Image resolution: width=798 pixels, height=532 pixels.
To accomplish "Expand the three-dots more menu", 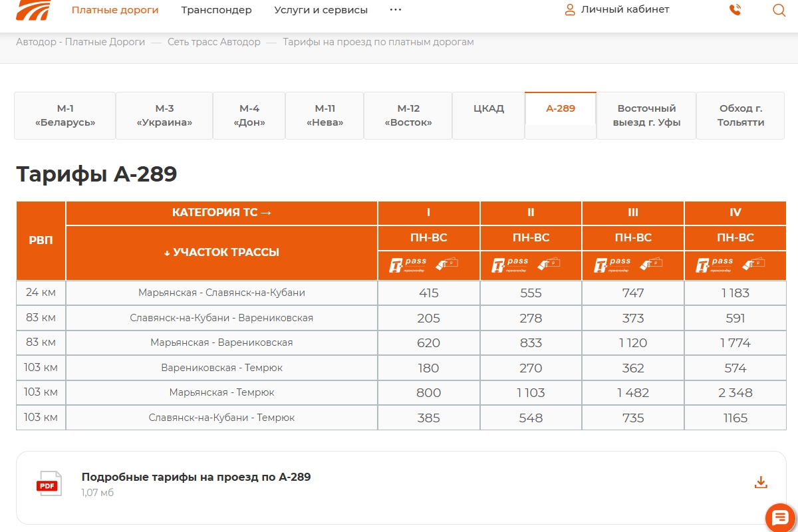I will (396, 10).
